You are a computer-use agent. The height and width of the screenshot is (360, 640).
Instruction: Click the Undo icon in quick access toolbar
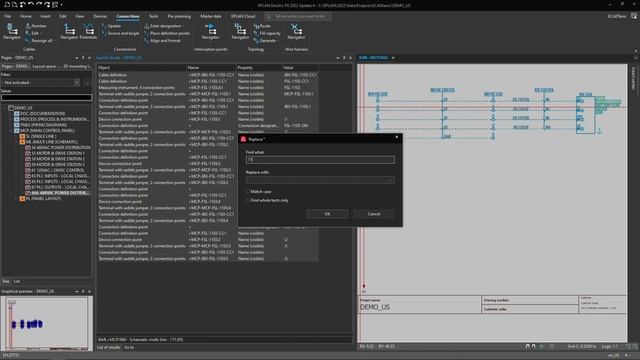click(31, 5)
